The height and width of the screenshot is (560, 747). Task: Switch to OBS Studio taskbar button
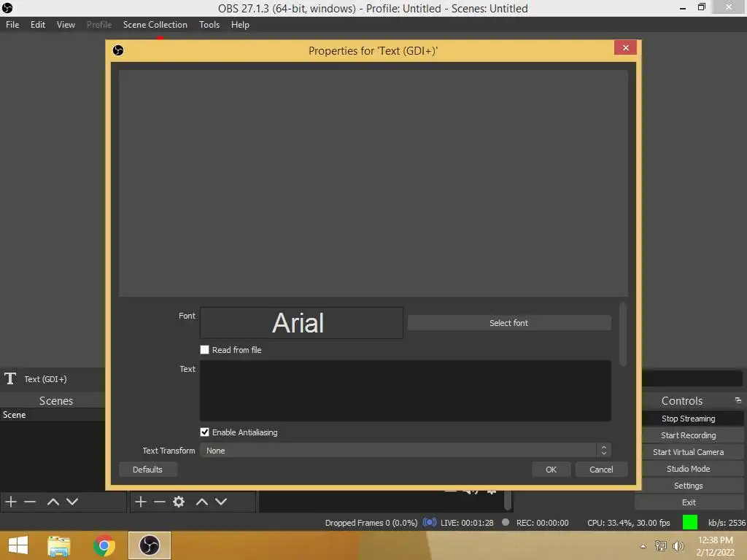click(x=149, y=545)
